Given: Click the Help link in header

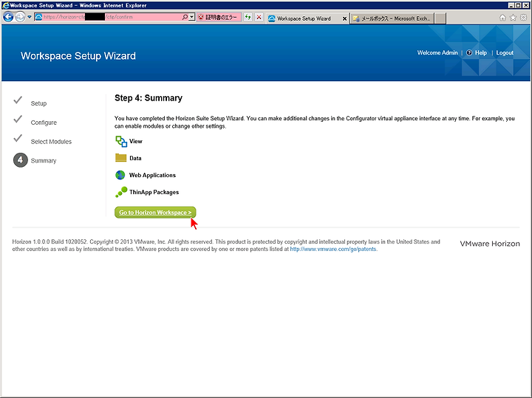Looking at the screenshot, I should pos(481,52).
